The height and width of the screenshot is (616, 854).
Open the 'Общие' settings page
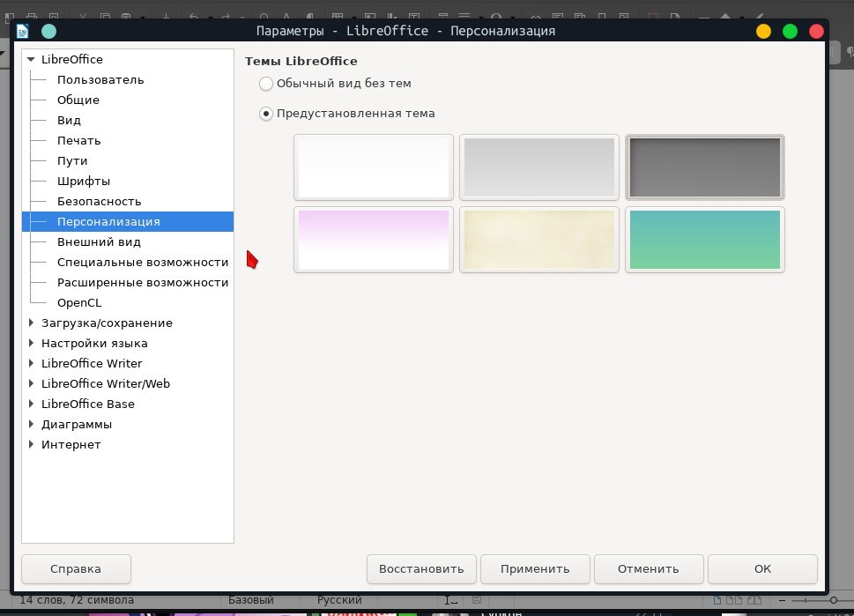pyautogui.click(x=78, y=100)
